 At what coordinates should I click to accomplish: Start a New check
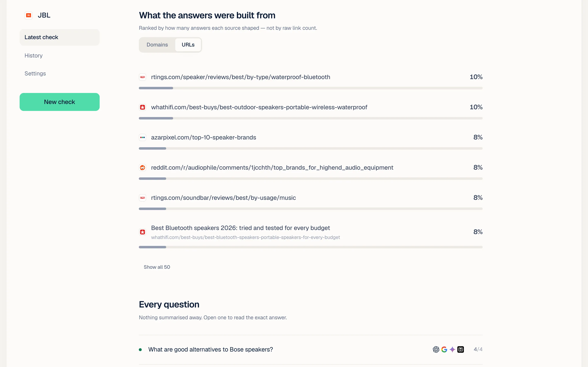tap(60, 102)
